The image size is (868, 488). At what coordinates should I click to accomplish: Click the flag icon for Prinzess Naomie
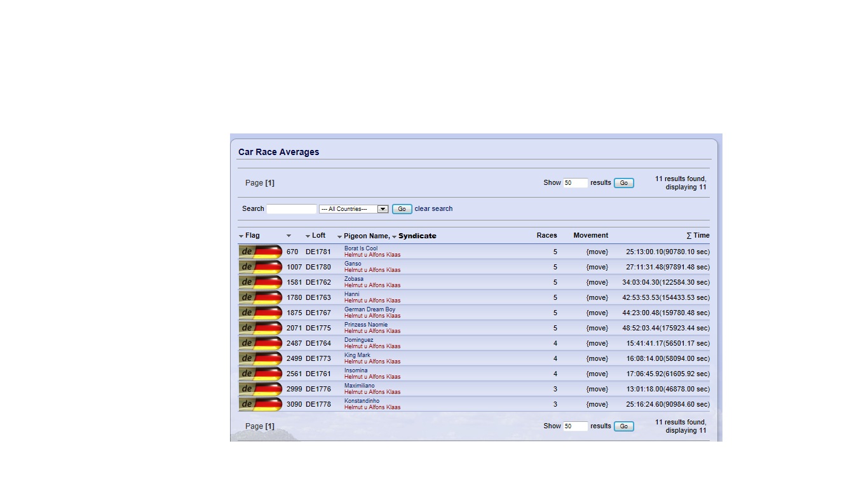(261, 328)
